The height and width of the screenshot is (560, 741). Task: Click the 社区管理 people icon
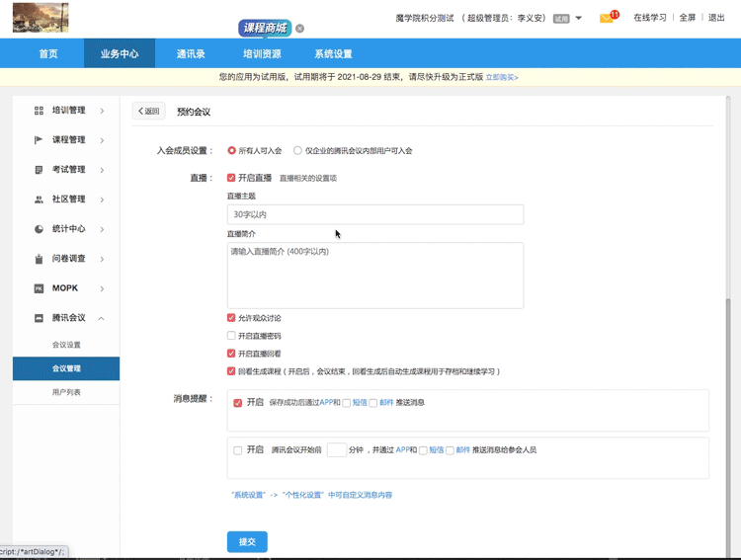point(39,200)
